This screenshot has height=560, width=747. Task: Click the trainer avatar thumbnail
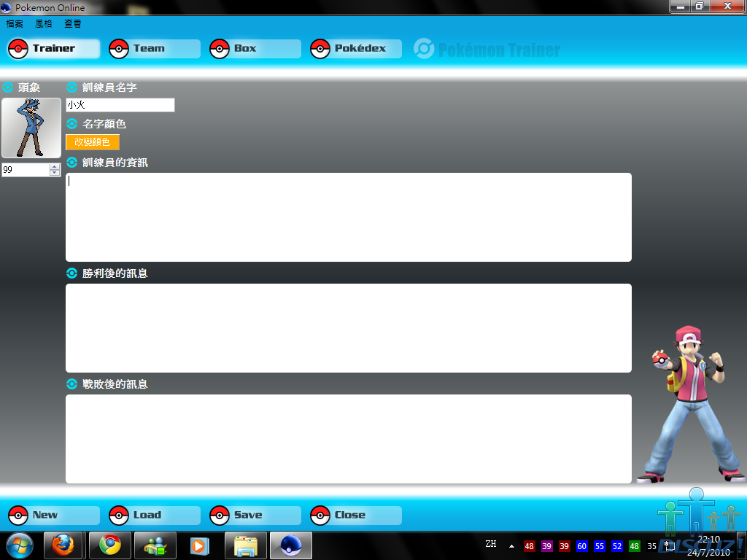point(31,128)
